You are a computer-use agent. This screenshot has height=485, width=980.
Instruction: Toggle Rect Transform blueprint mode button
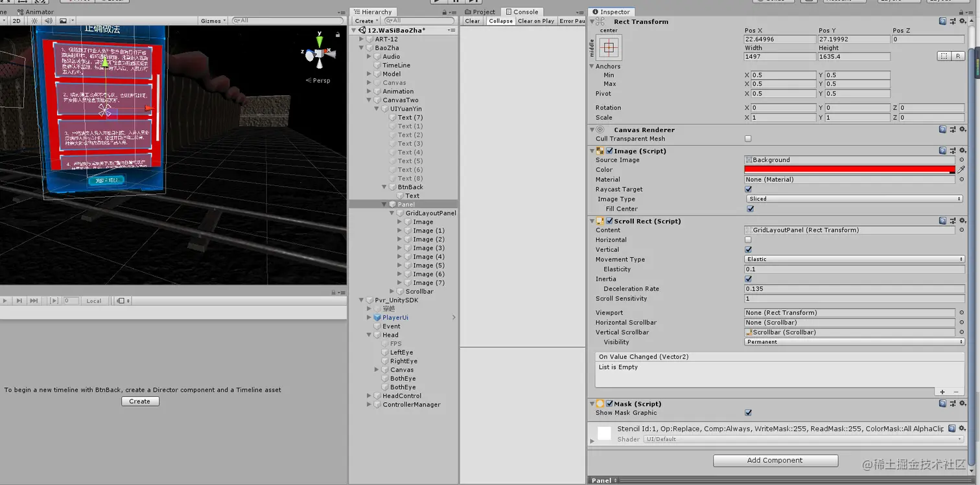click(x=944, y=56)
